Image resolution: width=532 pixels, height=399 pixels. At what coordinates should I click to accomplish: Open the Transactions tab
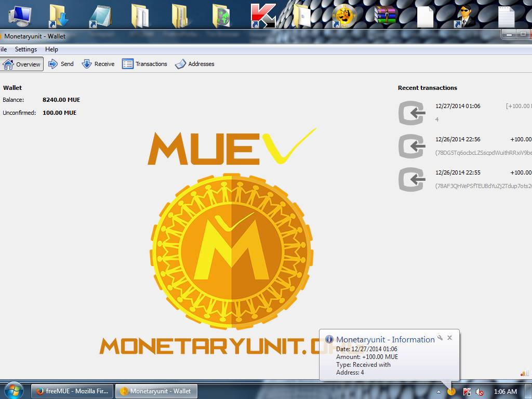point(144,64)
